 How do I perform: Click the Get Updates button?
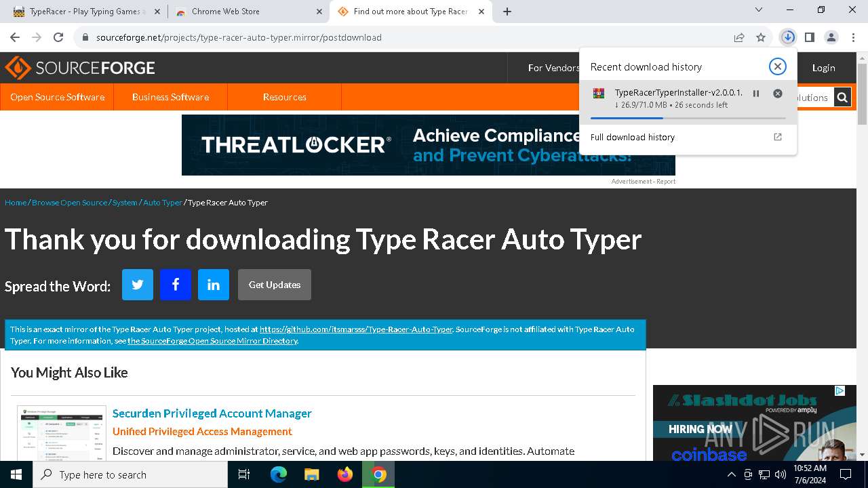click(x=275, y=285)
